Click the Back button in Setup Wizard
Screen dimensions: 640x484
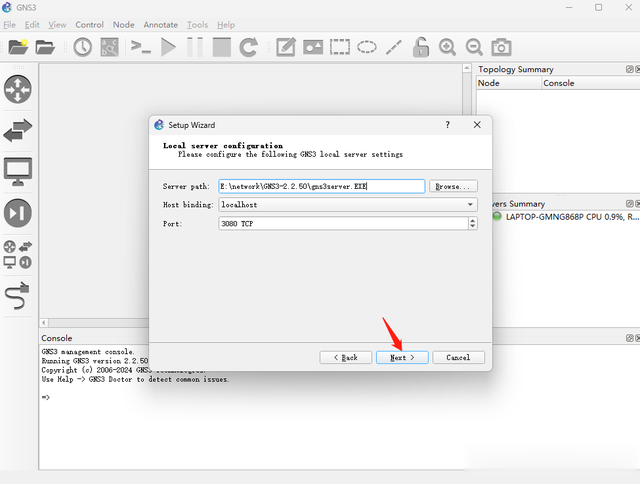pyautogui.click(x=346, y=357)
